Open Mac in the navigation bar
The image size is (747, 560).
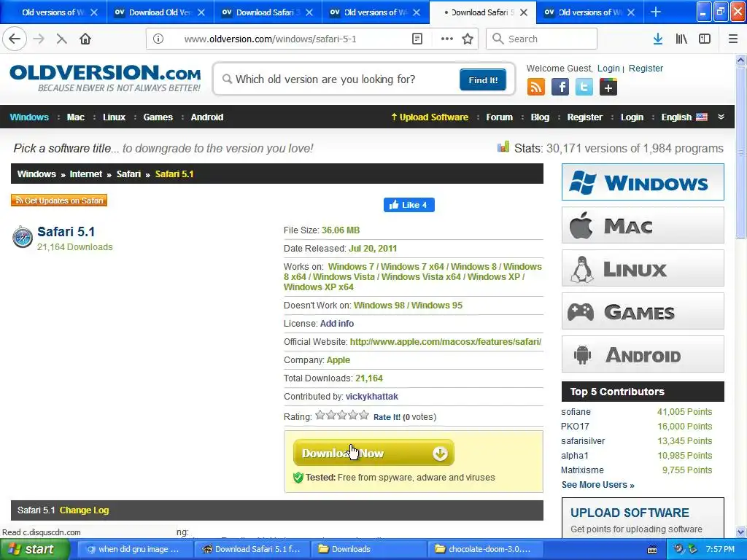75,117
